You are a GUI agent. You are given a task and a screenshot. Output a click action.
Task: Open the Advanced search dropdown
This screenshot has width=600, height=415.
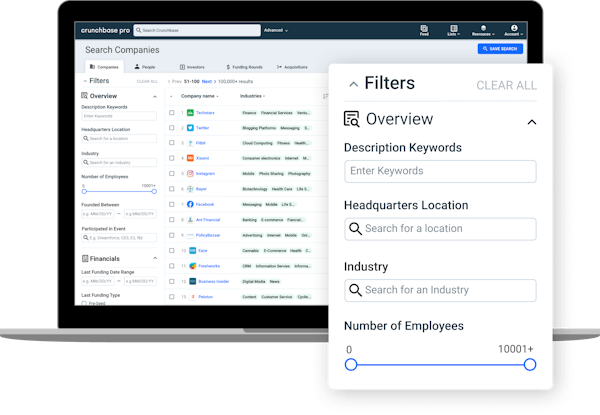pyautogui.click(x=276, y=30)
